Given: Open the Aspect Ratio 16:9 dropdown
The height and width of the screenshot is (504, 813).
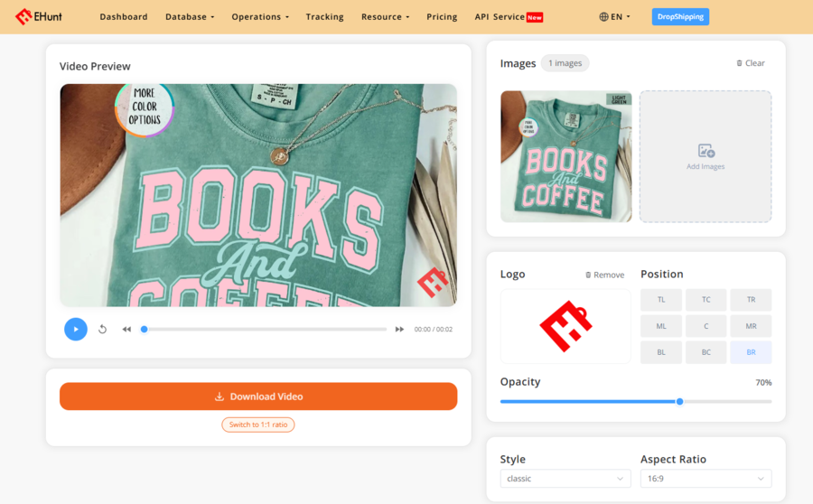Looking at the screenshot, I should 706,479.
